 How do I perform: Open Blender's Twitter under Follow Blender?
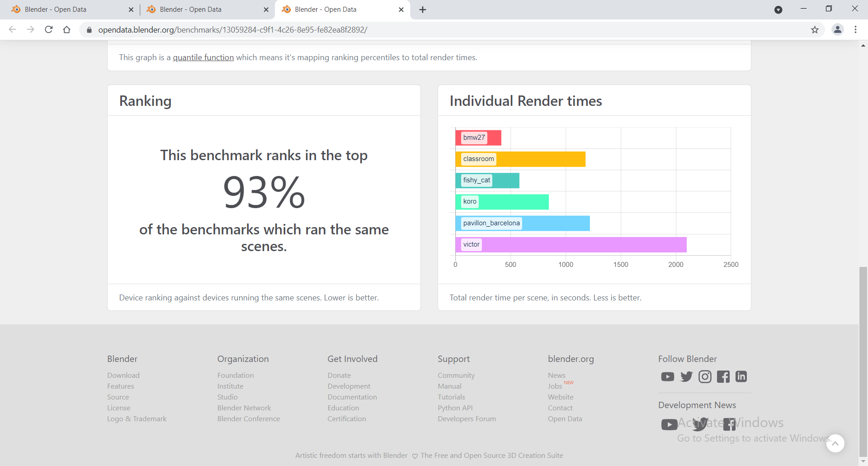click(686, 376)
